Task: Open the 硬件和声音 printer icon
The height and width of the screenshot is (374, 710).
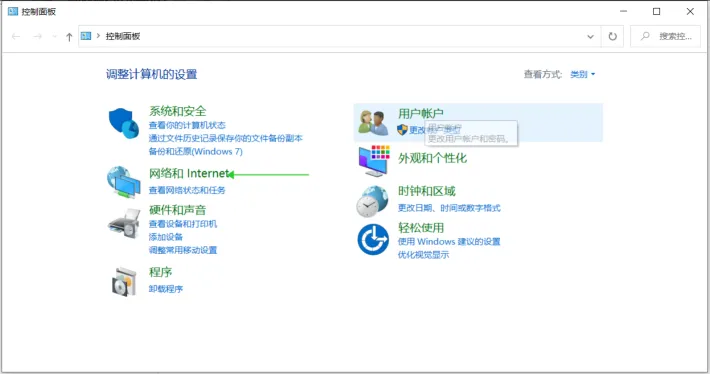Action: pos(124,223)
